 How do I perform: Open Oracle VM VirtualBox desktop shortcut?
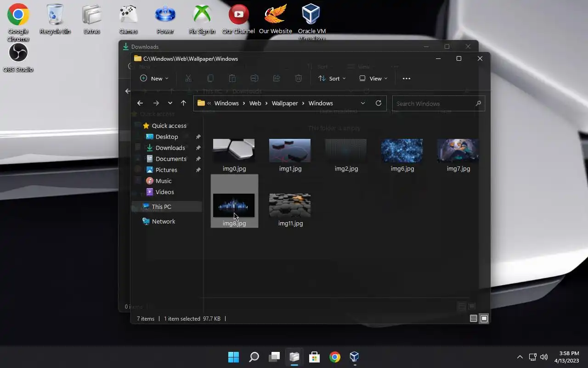(x=312, y=22)
